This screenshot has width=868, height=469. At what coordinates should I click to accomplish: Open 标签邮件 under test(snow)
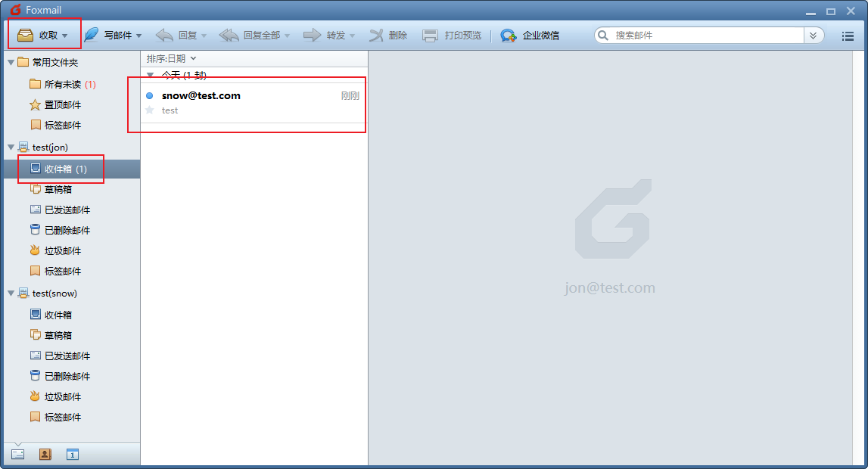[55, 417]
